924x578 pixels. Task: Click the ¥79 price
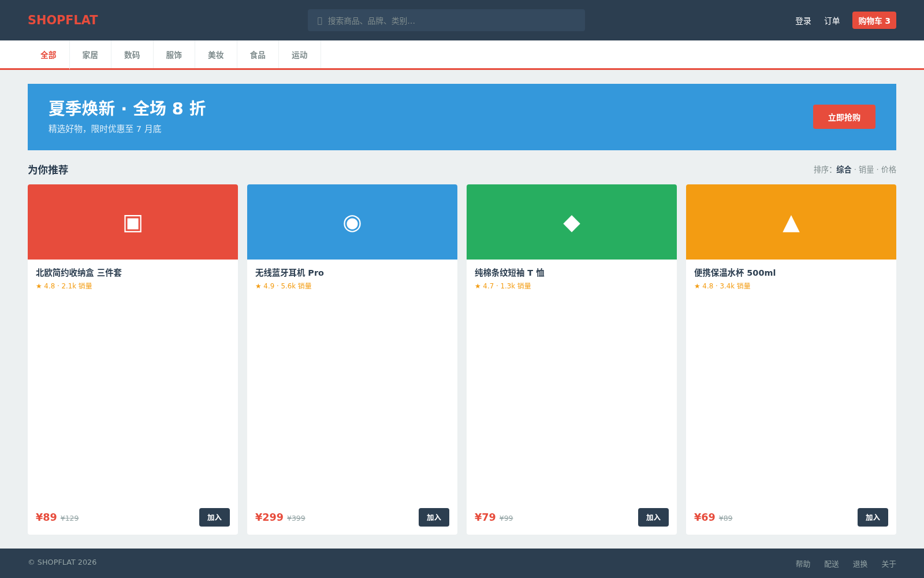tap(485, 517)
